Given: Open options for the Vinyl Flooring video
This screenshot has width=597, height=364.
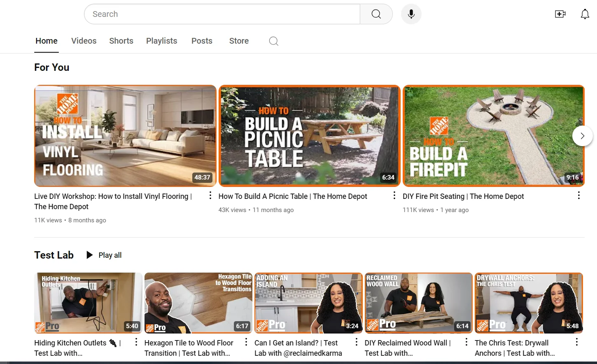Looking at the screenshot, I should (x=210, y=195).
